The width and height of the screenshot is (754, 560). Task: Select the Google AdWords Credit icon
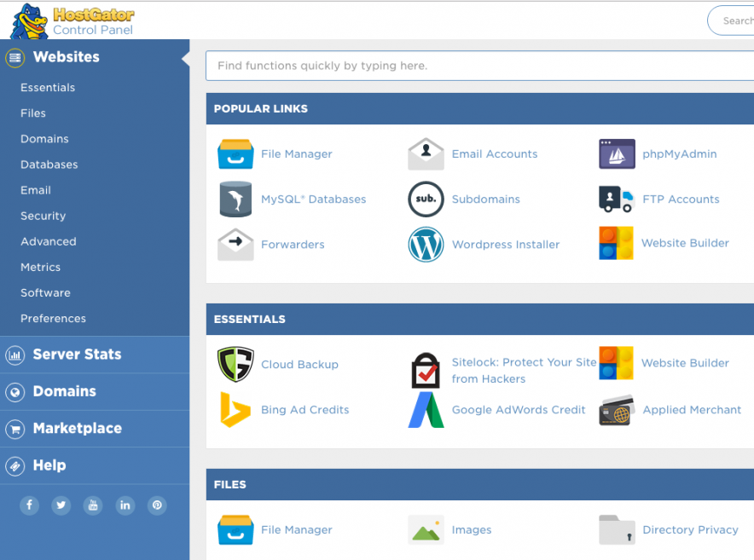click(x=426, y=409)
